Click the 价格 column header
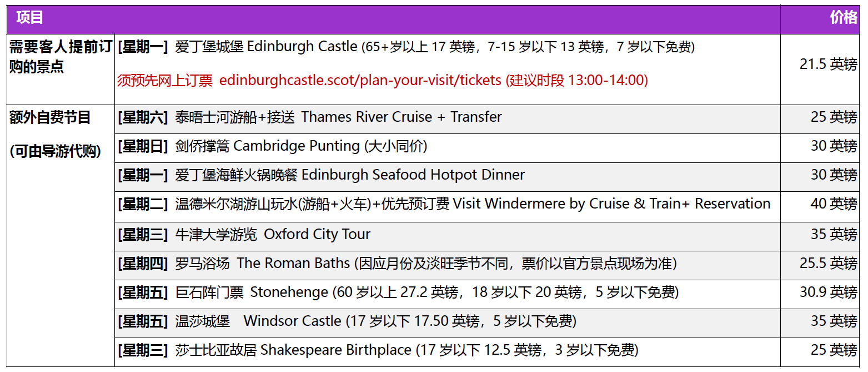This screenshot has height=372, width=868. (843, 18)
